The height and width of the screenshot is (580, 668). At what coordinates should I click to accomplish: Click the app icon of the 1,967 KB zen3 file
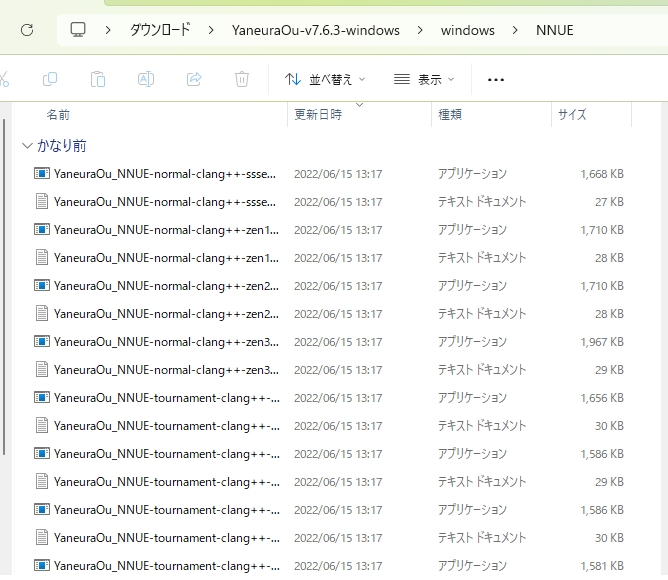pyautogui.click(x=42, y=342)
